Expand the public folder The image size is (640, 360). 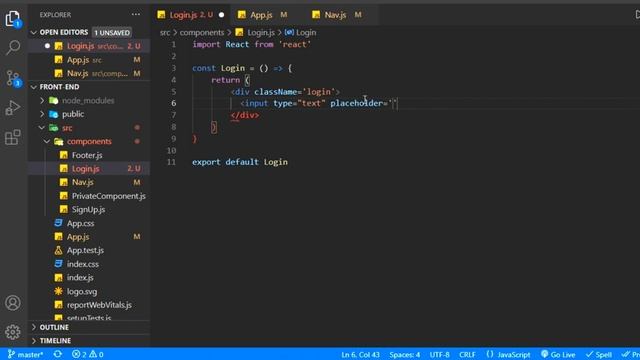[42, 114]
